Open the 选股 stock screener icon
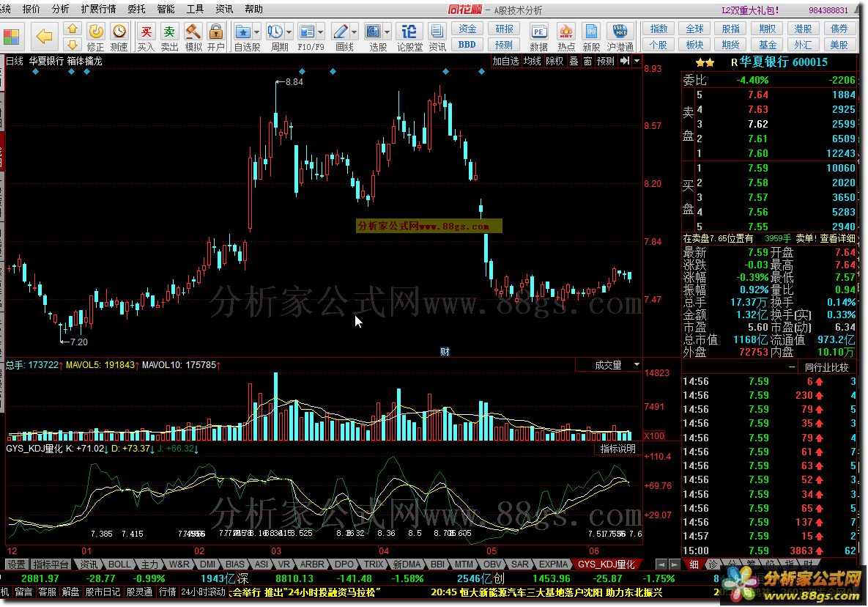 pos(374,37)
